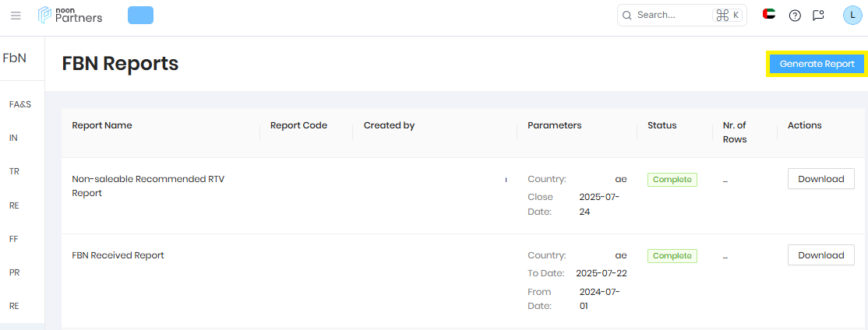
Task: Open the TR sidebar item
Action: pos(14,171)
